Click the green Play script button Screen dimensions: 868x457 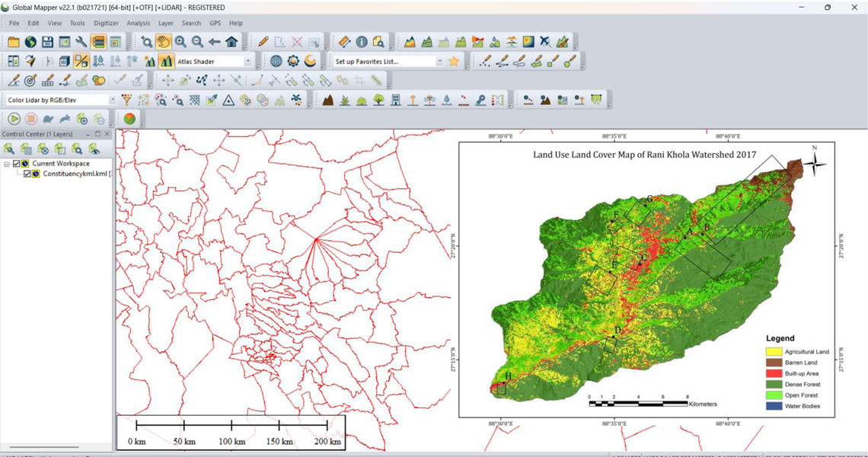14,119
